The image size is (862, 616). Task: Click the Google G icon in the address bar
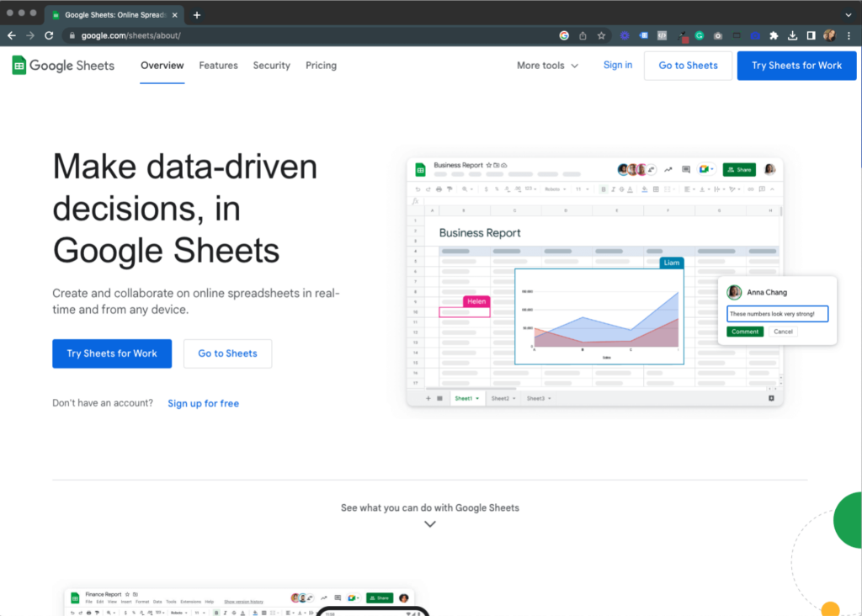tap(564, 35)
